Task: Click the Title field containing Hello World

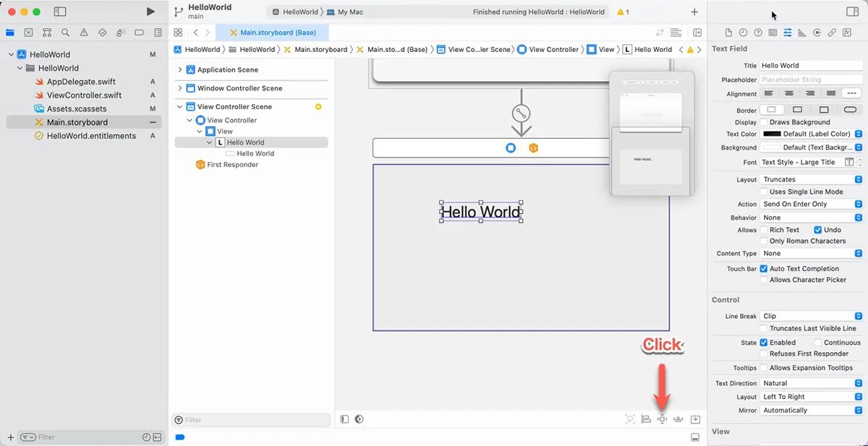Action: click(812, 65)
